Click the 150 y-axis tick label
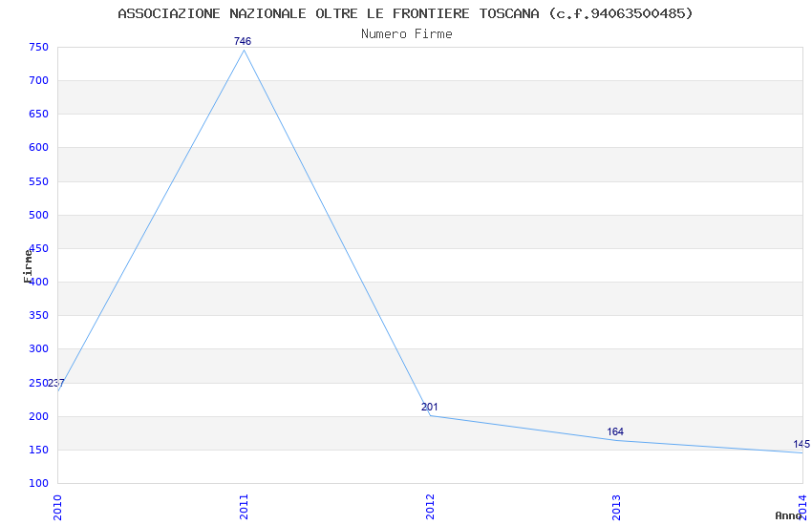Screen dimensions: 812x525 pyautogui.click(x=38, y=450)
